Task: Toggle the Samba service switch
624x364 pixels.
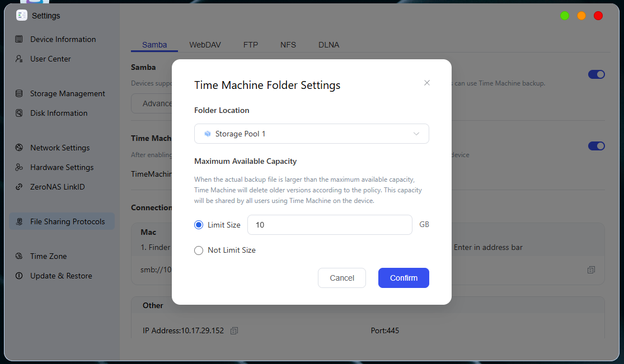Action: [596, 74]
